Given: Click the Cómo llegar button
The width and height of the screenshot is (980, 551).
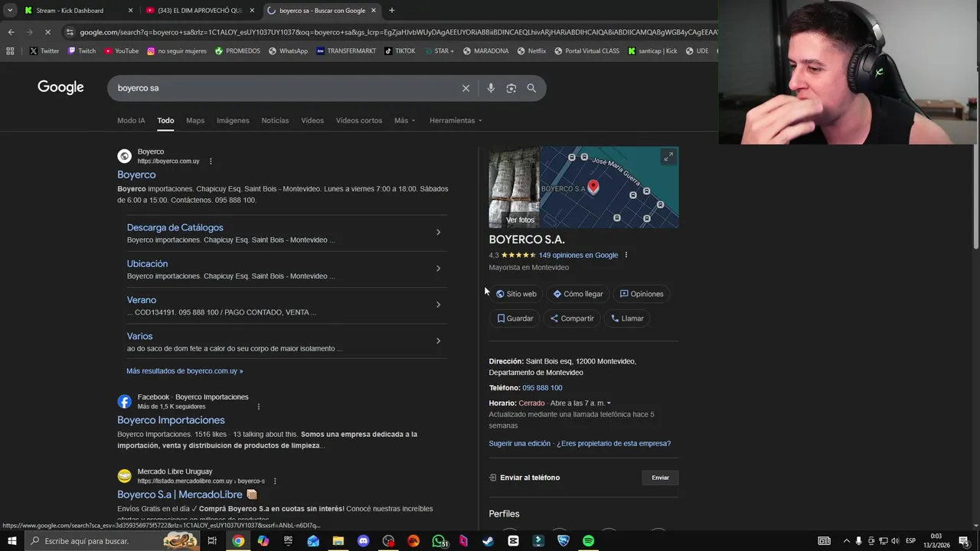Looking at the screenshot, I should click(578, 294).
